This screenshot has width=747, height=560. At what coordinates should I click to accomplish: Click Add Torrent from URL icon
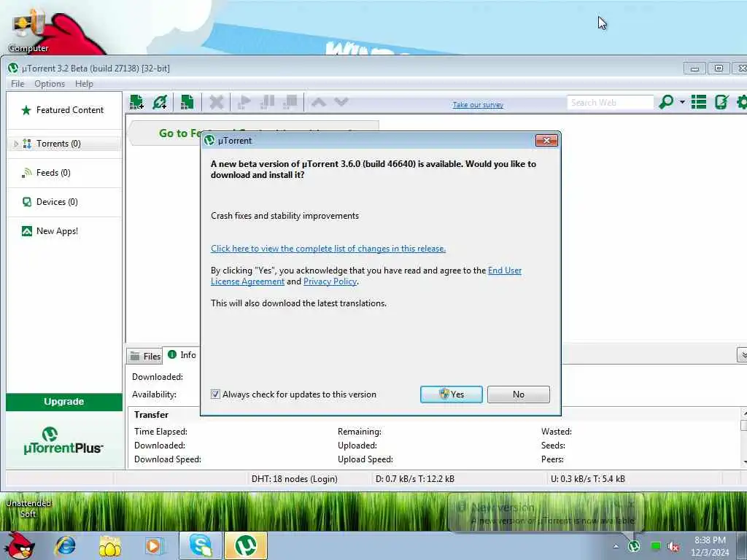tap(160, 102)
